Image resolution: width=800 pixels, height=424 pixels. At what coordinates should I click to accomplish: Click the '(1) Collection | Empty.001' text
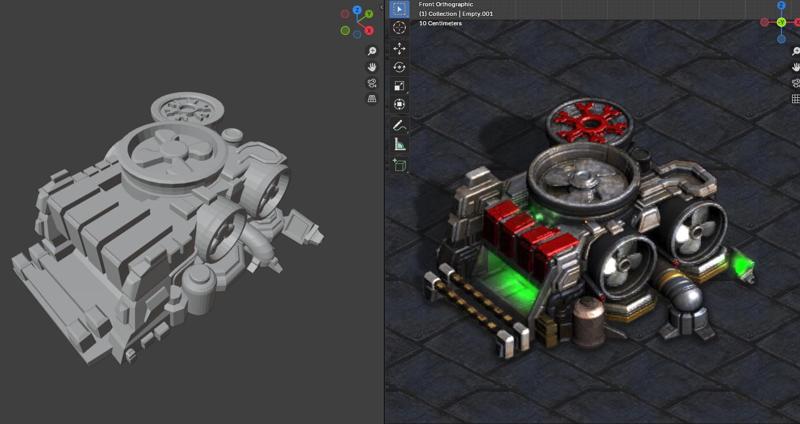456,14
